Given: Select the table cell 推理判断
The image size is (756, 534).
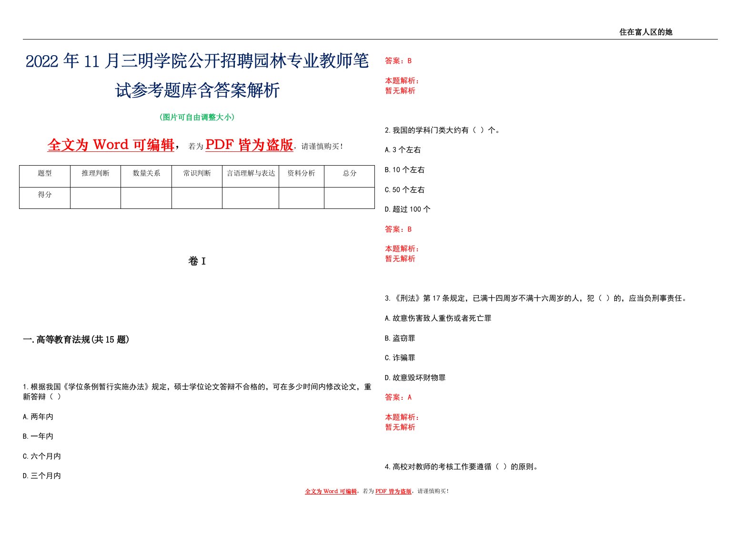Looking at the screenshot, I should 95,176.
